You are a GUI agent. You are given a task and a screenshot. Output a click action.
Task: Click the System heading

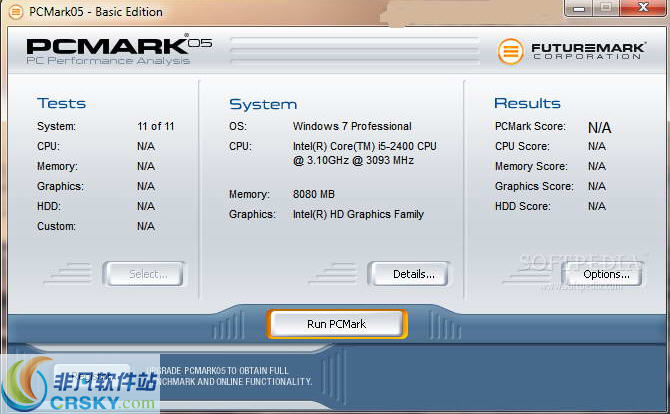tap(263, 104)
